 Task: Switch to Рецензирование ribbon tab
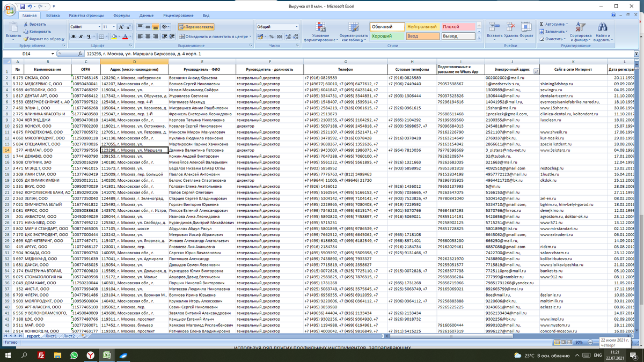tap(178, 16)
